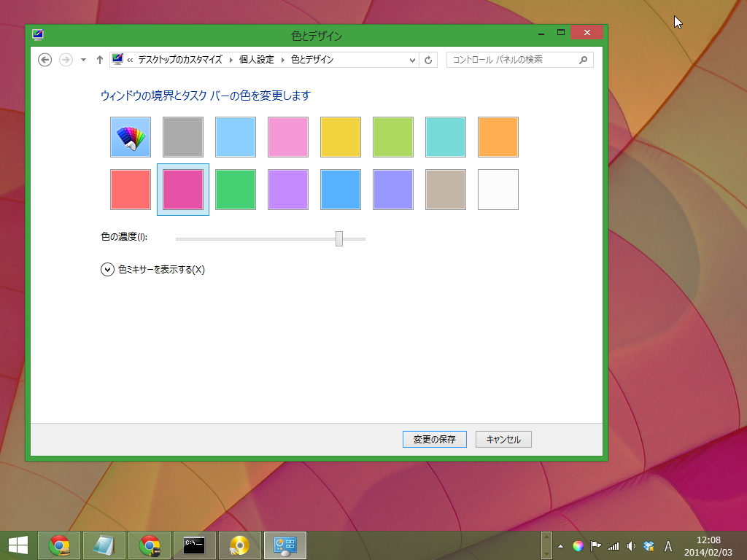747x560 pixels.
Task: Click the forward navigation arrow
Action: (x=66, y=60)
